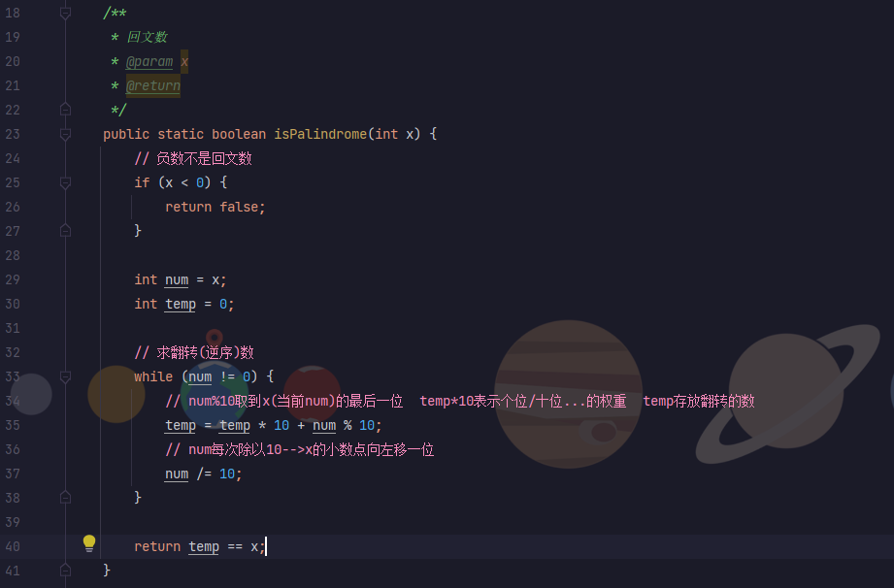
Task: Click the yellow lightbulb quick-fix icon
Action: point(89,543)
